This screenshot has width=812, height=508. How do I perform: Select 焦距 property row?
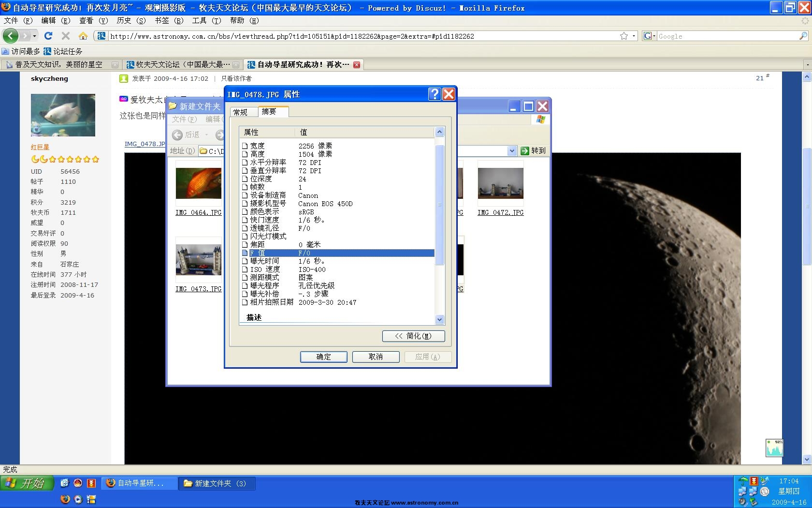pos(337,245)
